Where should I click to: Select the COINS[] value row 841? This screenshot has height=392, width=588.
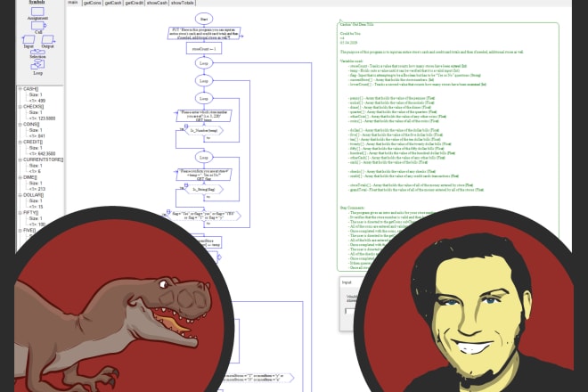pyautogui.click(x=37, y=136)
